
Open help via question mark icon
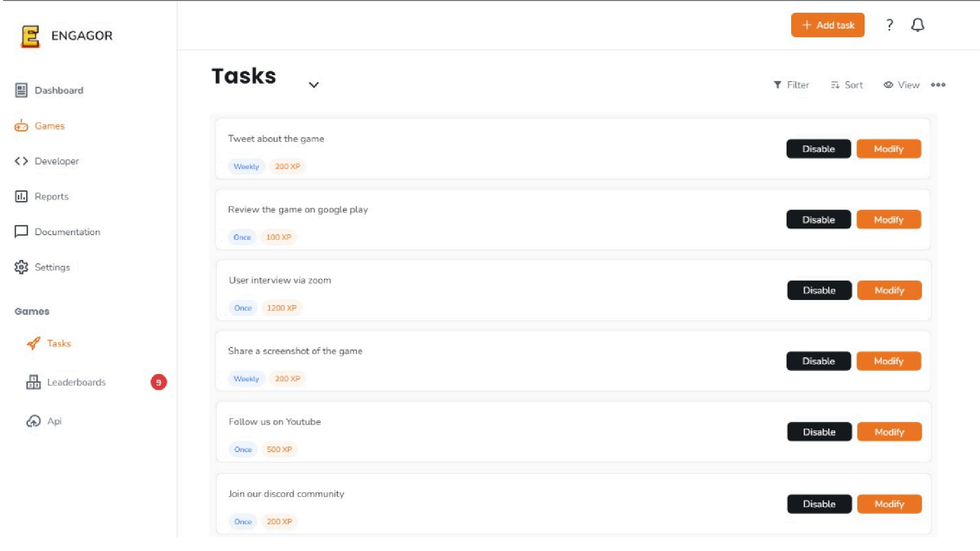tap(889, 25)
